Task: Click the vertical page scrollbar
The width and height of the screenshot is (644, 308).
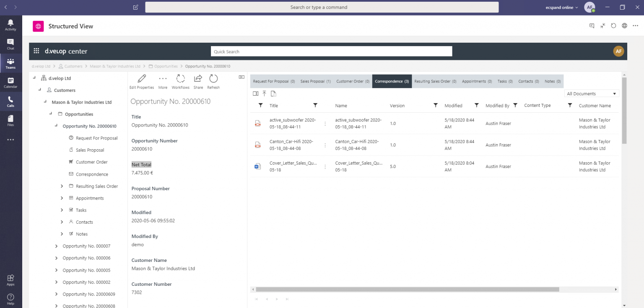Action: point(624,110)
